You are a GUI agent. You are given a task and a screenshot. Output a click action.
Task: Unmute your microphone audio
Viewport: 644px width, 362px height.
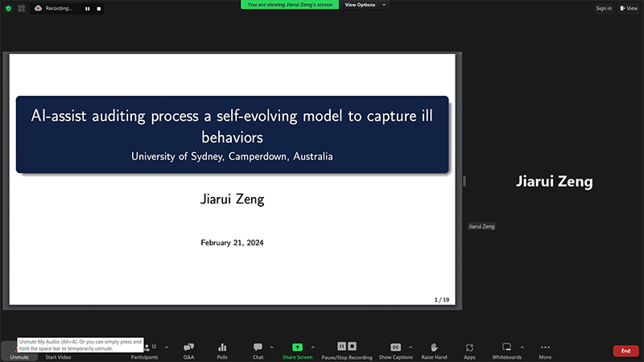19,351
